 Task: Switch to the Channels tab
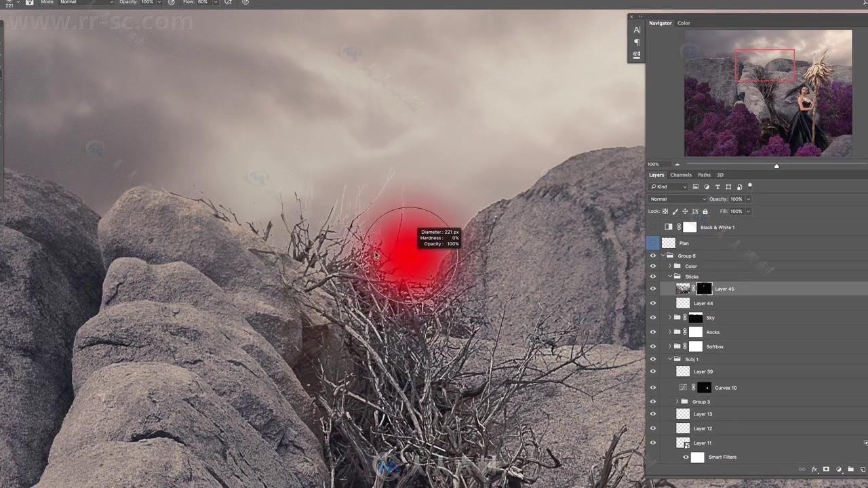pyautogui.click(x=681, y=175)
